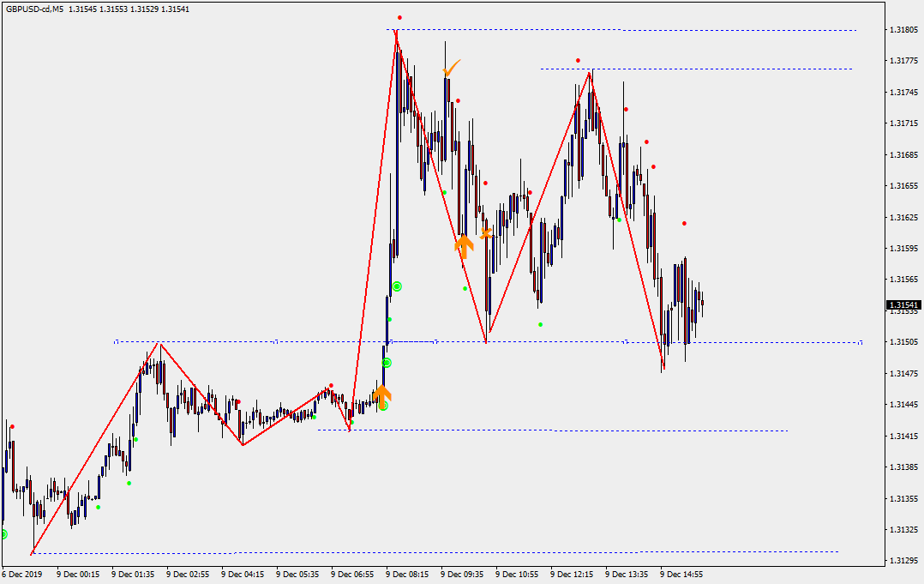This screenshot has width=924, height=584.
Task: Click the current price label 1.31541
Action: click(x=903, y=305)
